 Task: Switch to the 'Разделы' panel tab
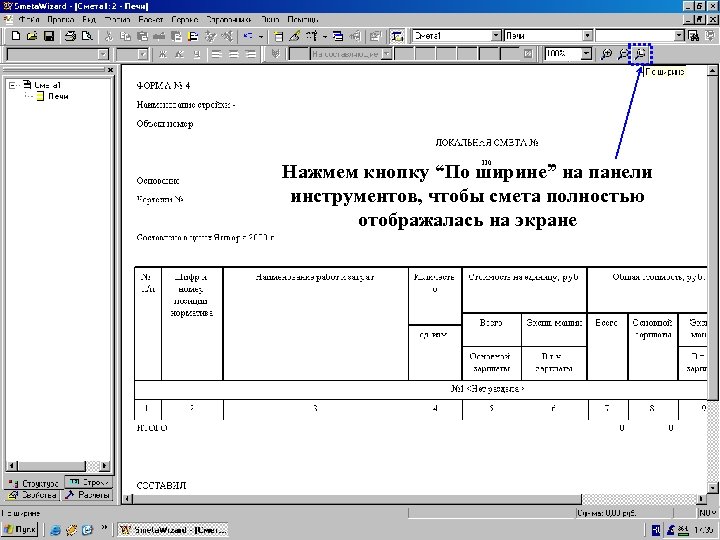click(x=89, y=495)
